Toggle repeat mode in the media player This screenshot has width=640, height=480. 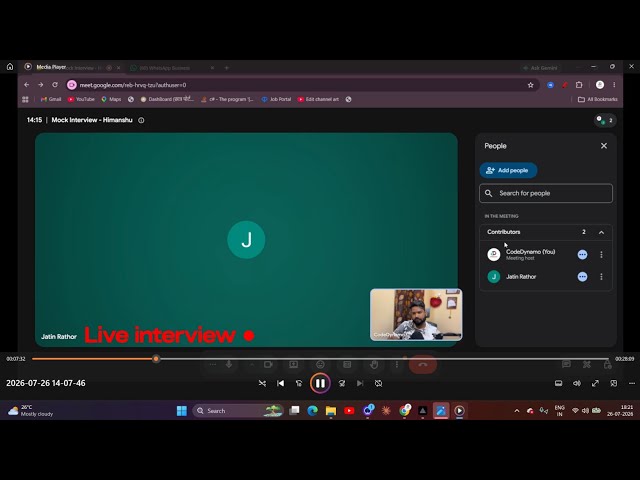(x=378, y=383)
